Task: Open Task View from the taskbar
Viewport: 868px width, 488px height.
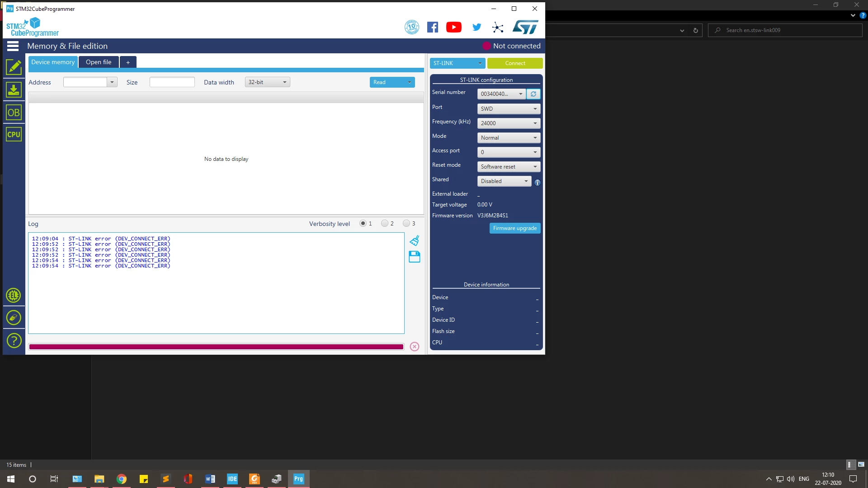Action: (54, 479)
